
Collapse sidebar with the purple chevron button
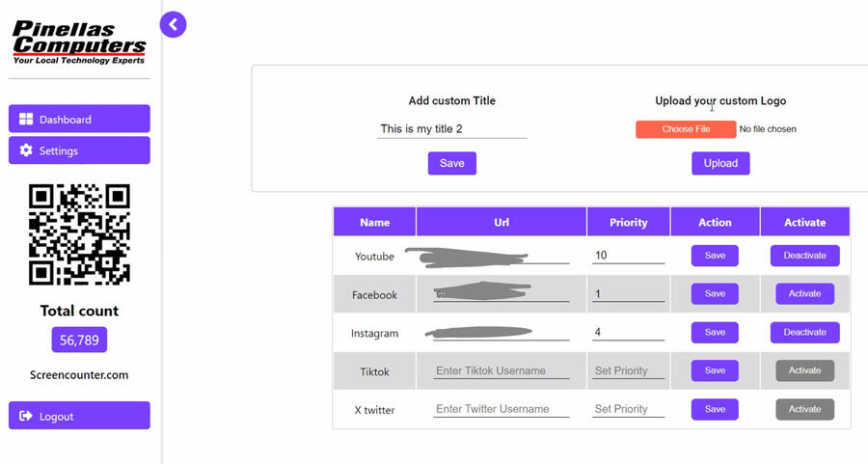(x=173, y=24)
